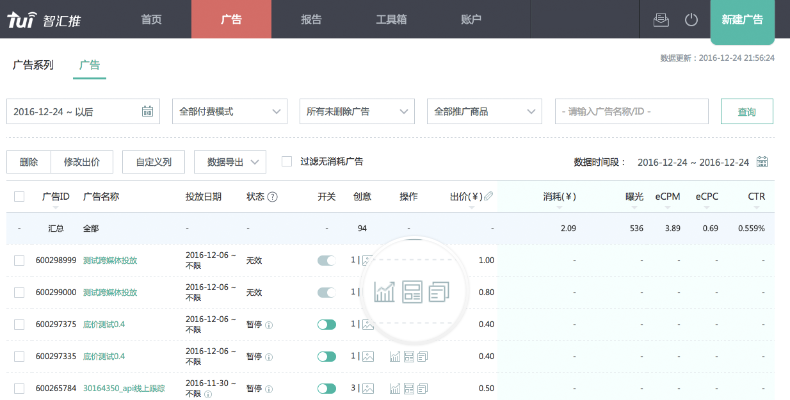The image size is (790, 400).
Task: Click the power logout icon in header
Action: 691,20
